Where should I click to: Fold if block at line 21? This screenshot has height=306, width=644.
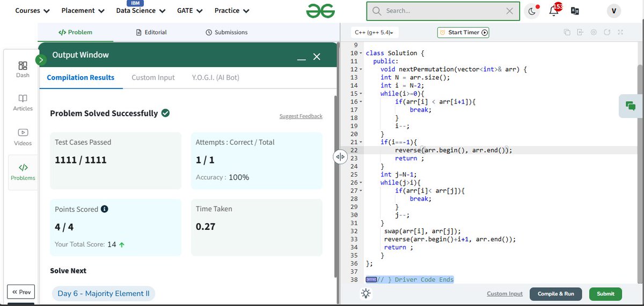pos(361,142)
